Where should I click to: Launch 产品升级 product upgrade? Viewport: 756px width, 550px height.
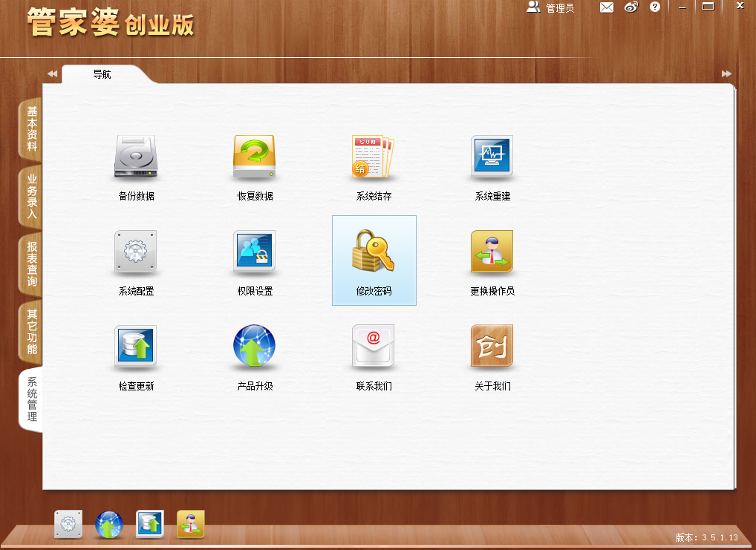pyautogui.click(x=254, y=353)
